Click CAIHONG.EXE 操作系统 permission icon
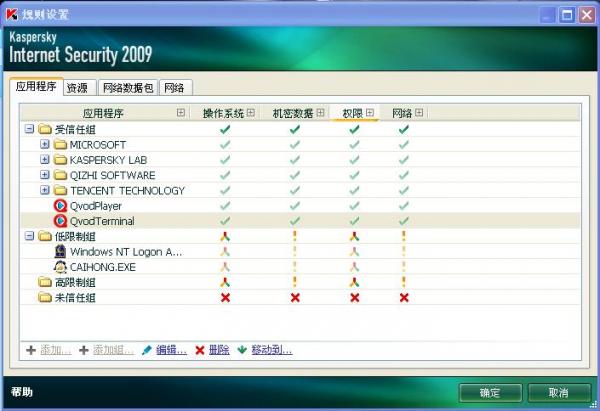The width and height of the screenshot is (600, 411). [x=225, y=267]
